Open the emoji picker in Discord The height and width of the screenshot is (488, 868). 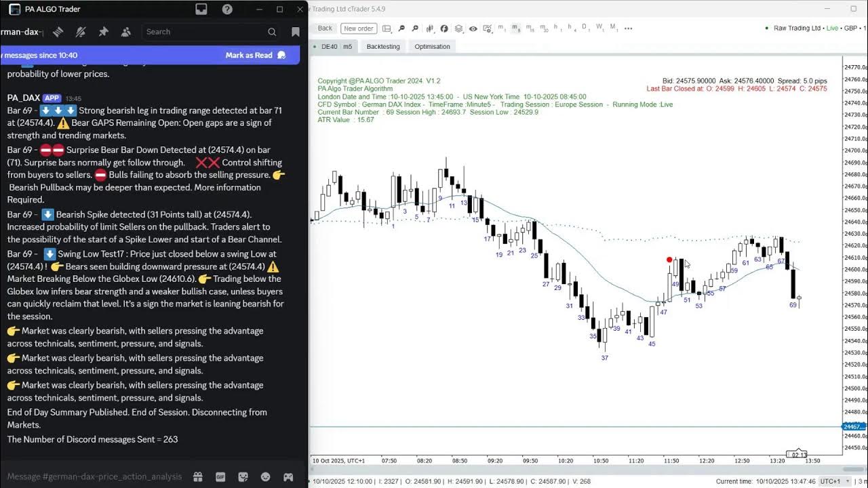pyautogui.click(x=264, y=476)
